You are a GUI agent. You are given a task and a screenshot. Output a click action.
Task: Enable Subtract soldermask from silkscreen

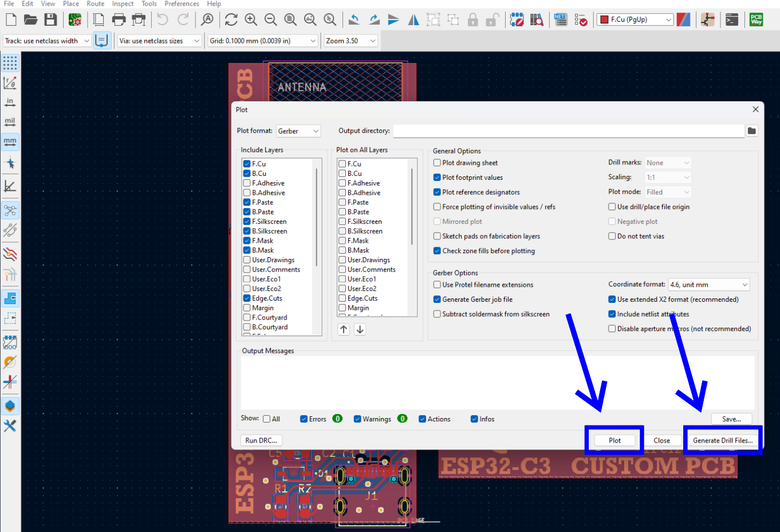point(437,314)
